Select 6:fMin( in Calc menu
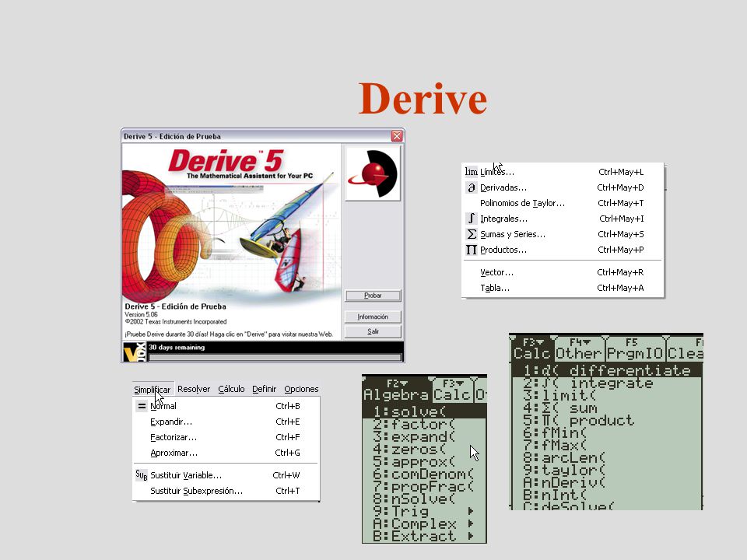The image size is (747, 560). [x=606, y=433]
